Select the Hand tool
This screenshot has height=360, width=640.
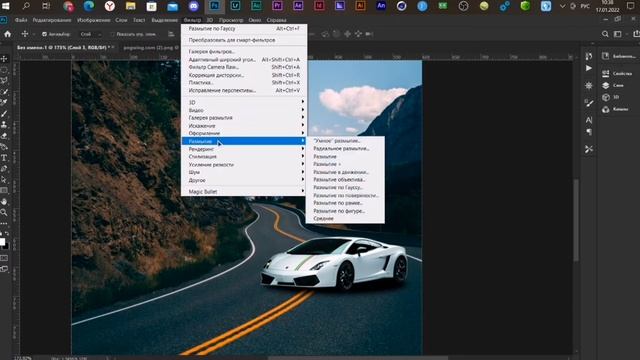[4, 202]
